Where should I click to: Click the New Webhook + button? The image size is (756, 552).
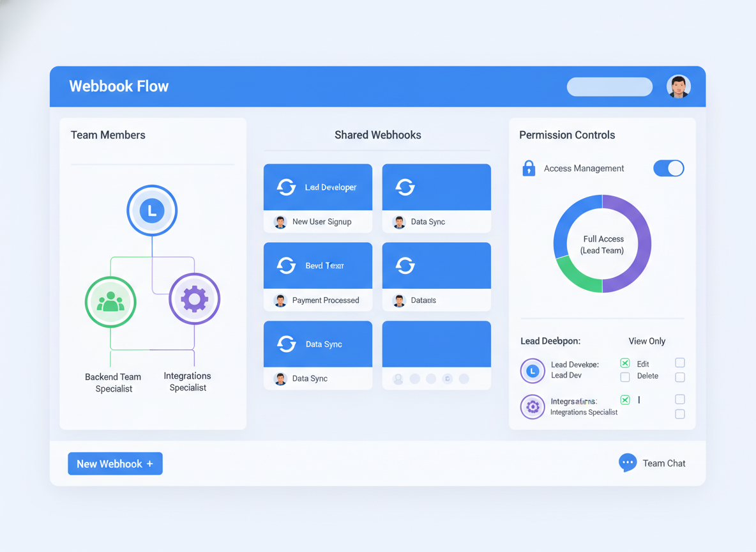coord(115,464)
